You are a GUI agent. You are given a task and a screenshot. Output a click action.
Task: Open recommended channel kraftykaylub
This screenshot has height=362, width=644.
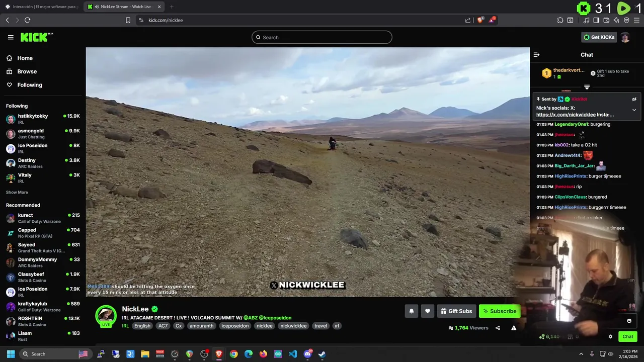pyautogui.click(x=43, y=306)
